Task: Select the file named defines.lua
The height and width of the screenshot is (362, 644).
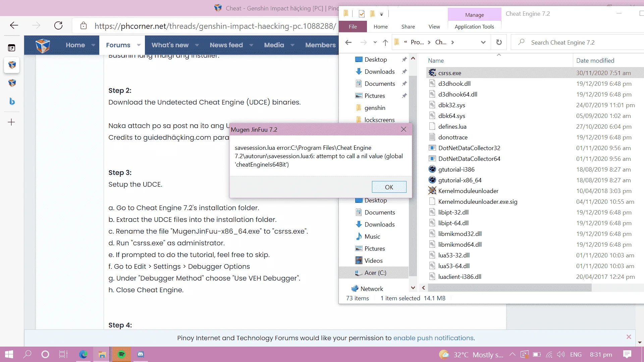Action: coord(452,127)
